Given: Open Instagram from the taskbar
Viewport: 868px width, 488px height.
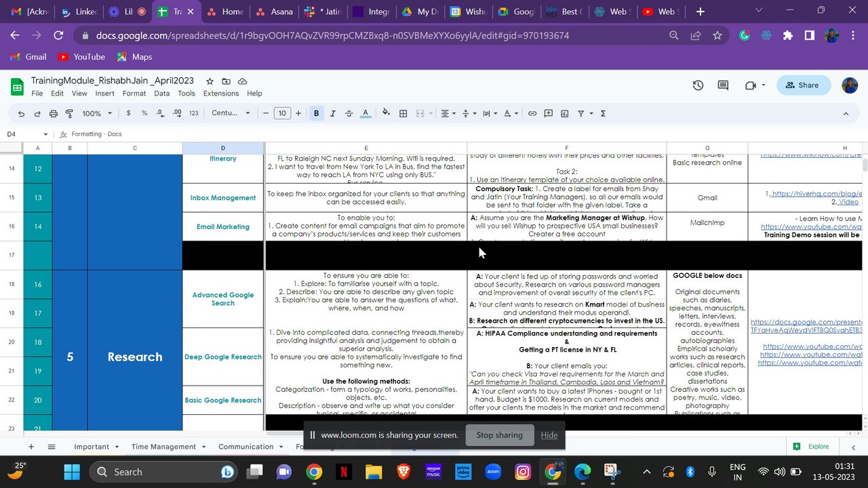Looking at the screenshot, I should click(522, 472).
